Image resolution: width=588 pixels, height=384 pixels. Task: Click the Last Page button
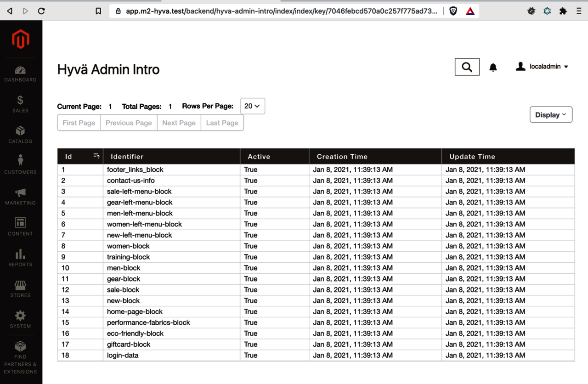[x=222, y=123]
